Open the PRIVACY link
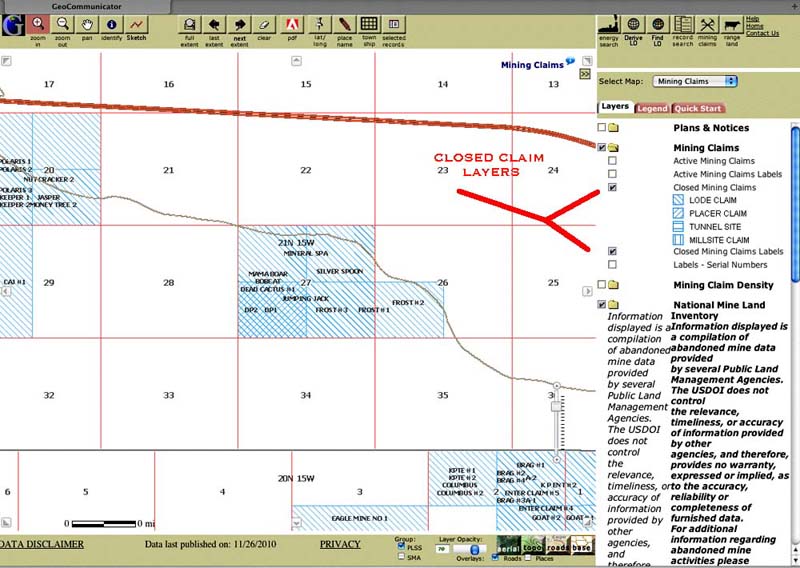Image resolution: width=800 pixels, height=568 pixels. tap(340, 544)
